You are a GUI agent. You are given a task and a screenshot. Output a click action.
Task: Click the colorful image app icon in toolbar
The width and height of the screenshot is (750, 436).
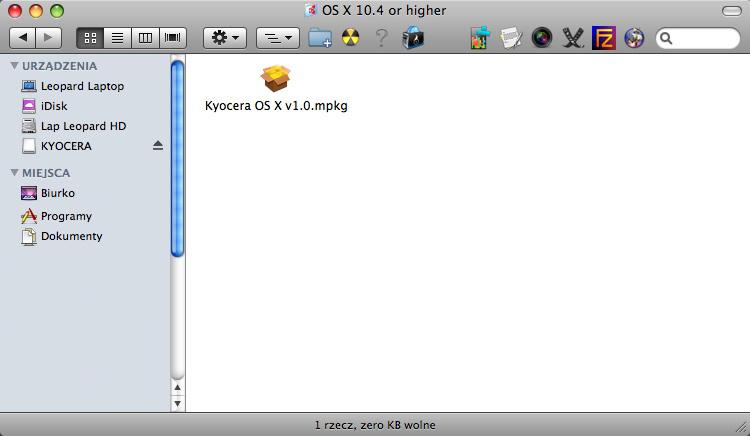coord(480,38)
